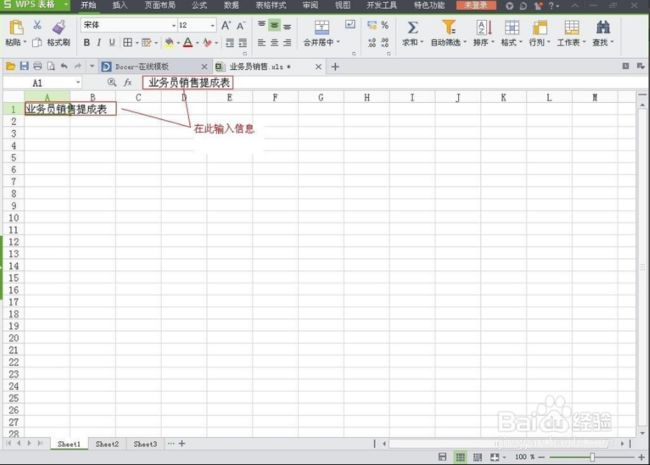Viewport: 650px width, 465px height.
Task: Click the Rows and Columns (行列) icon
Action: coord(540,28)
